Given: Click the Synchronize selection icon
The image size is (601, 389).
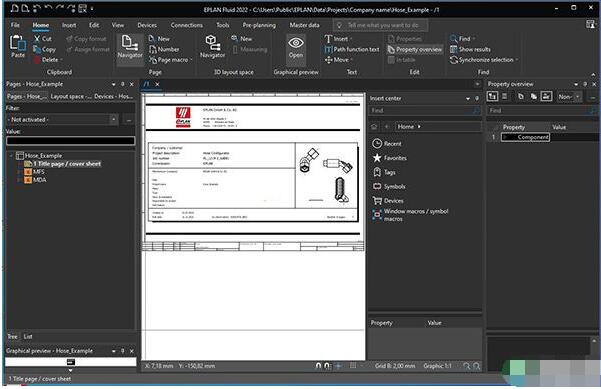Looking at the screenshot, I should pyautogui.click(x=454, y=60).
